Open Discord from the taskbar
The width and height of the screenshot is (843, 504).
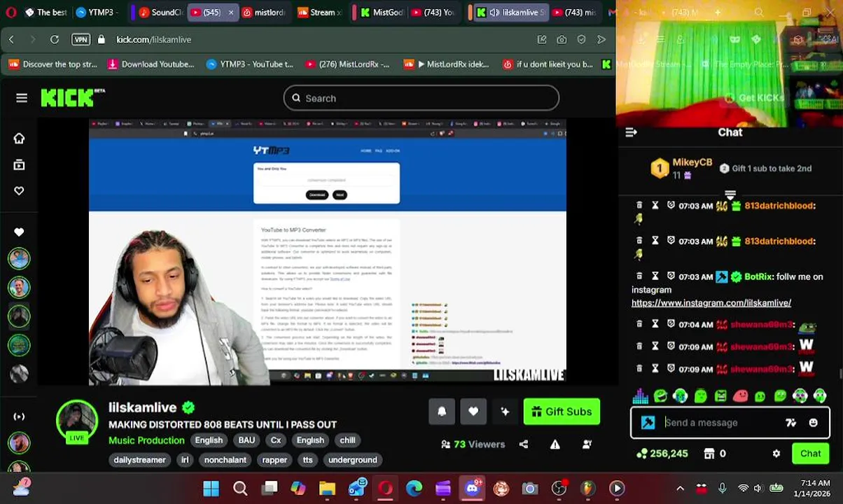click(x=472, y=489)
